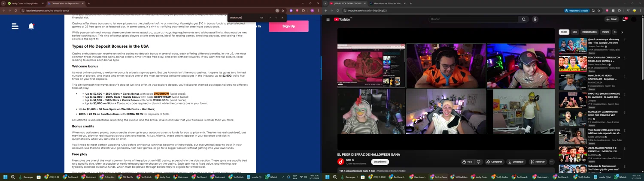
Task: Bookmark the YouTube page with star icon
Action: (x=598, y=10)
